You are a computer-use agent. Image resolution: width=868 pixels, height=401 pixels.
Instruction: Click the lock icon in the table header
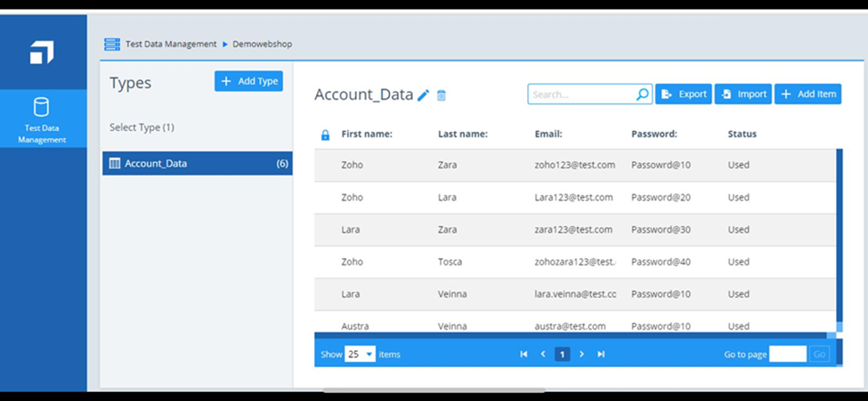pyautogui.click(x=326, y=135)
